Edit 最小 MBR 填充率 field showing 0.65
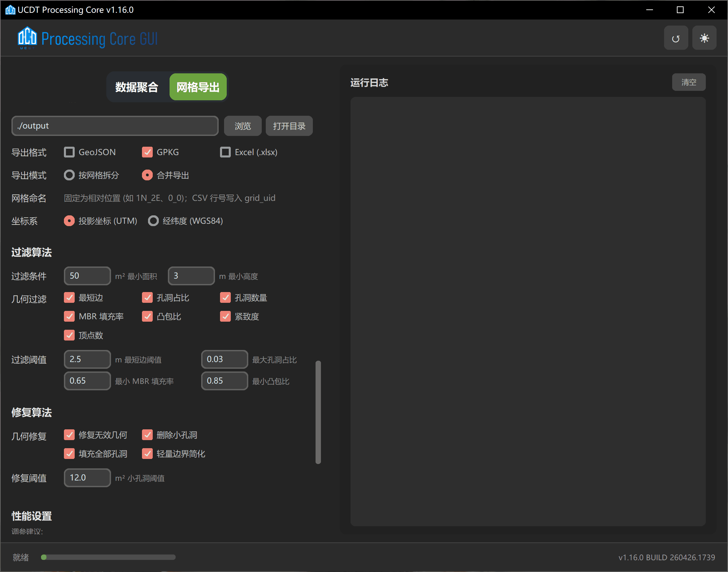This screenshot has width=728, height=572. [x=87, y=381]
